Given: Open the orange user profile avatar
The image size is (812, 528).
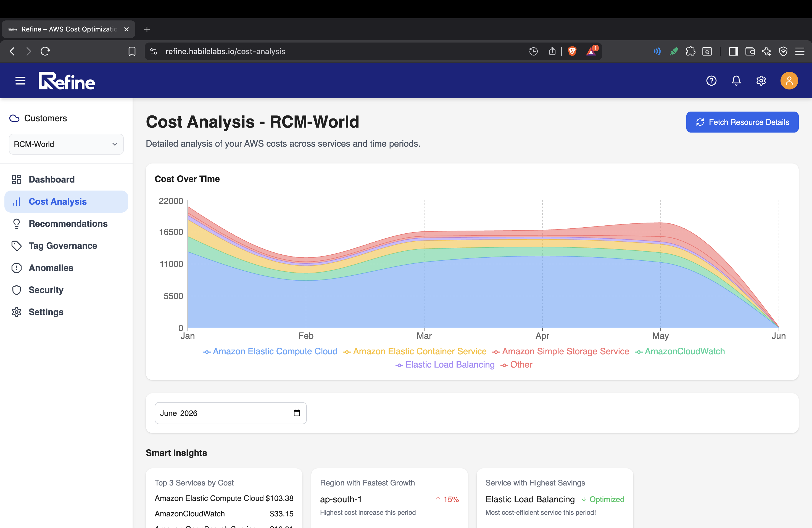Looking at the screenshot, I should 789,81.
